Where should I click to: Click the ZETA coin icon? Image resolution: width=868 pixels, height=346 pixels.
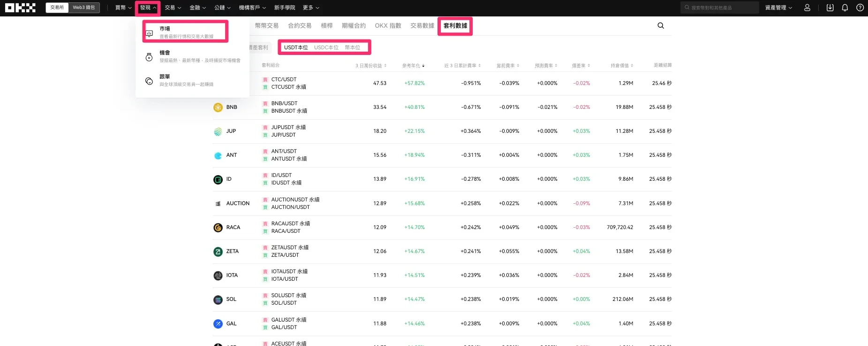pyautogui.click(x=218, y=252)
